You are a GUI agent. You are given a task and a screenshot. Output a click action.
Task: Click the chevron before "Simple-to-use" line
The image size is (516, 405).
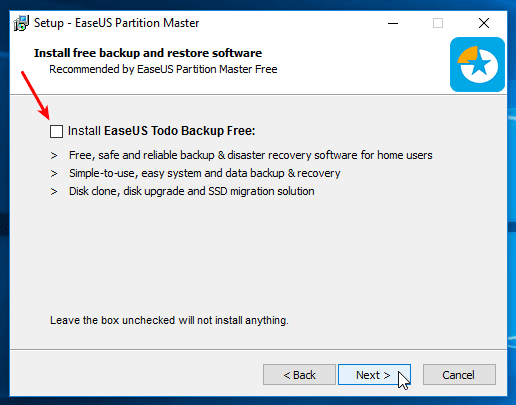54,174
